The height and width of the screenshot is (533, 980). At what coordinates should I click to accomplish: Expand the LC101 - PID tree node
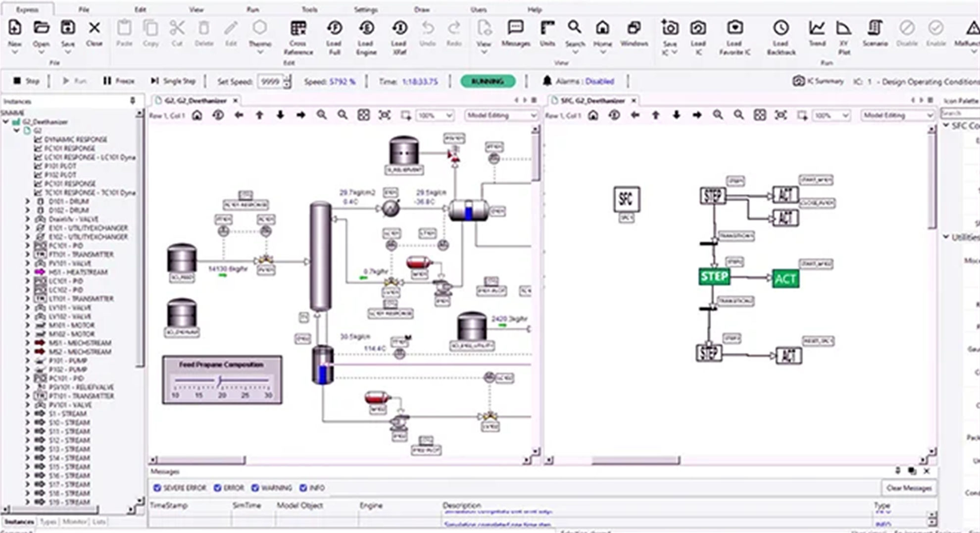[x=28, y=281]
